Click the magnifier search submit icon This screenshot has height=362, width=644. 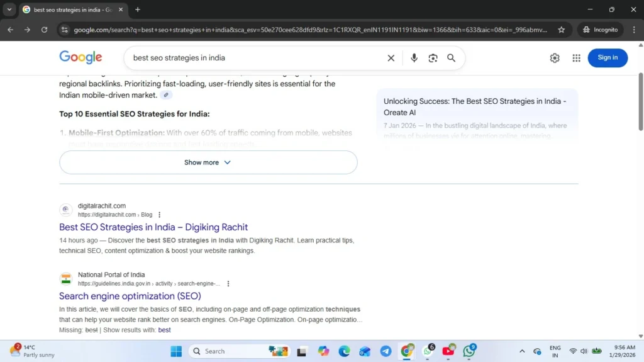coord(451,58)
